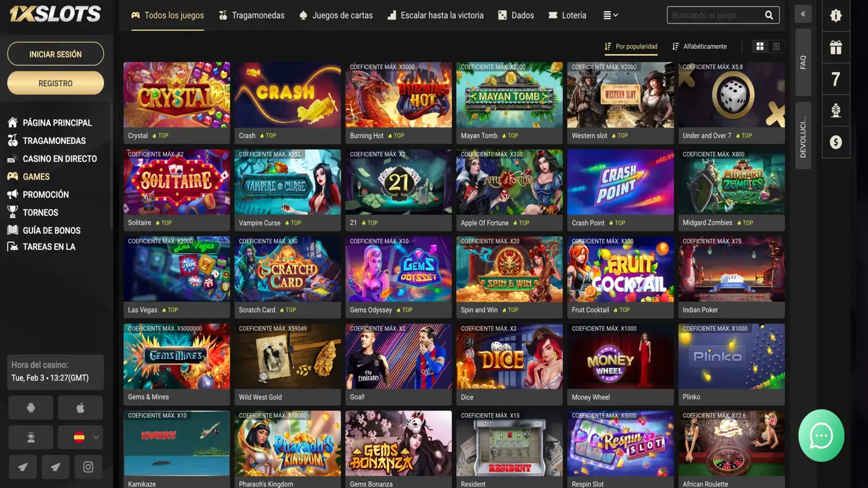
Task: Click Iniciar Sesión button
Action: [55, 54]
